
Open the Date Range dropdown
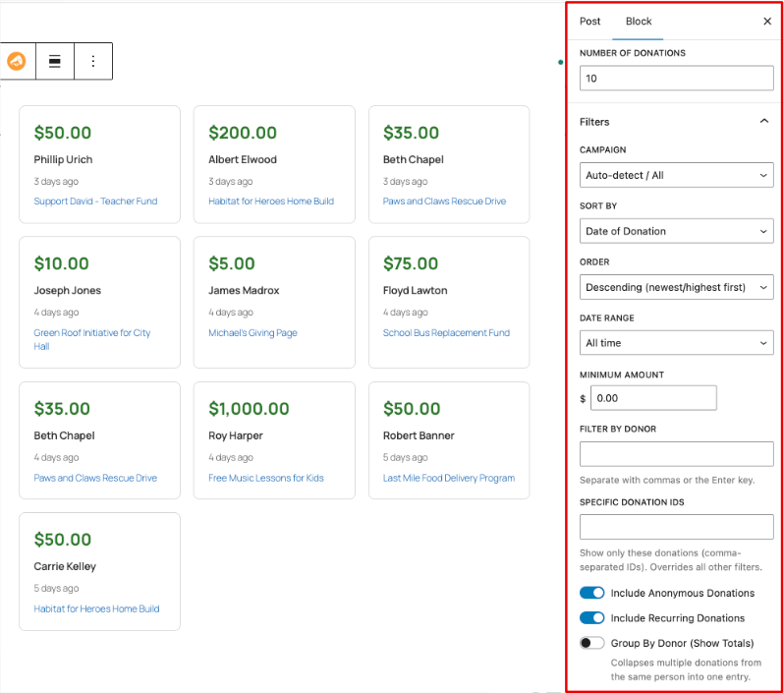click(x=676, y=343)
